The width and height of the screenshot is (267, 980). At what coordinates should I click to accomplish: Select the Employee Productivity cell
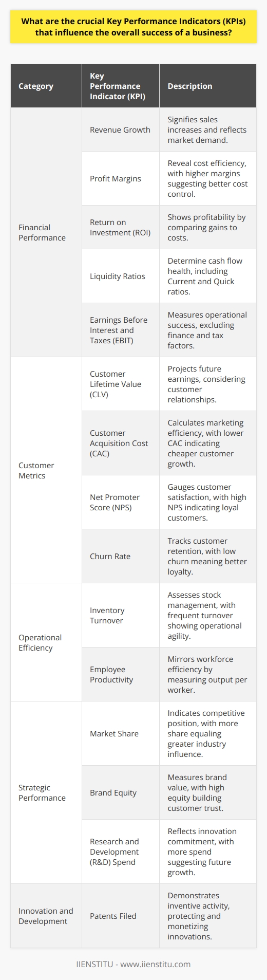pos(121,674)
